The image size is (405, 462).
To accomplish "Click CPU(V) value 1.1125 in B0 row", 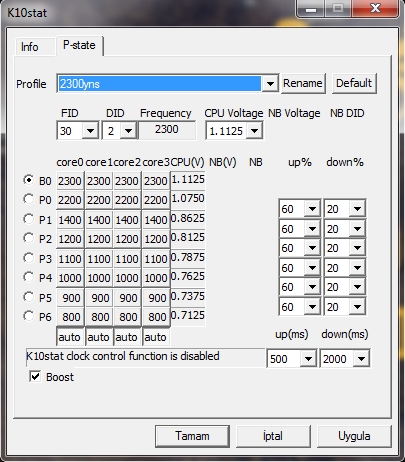I will coord(188,179).
